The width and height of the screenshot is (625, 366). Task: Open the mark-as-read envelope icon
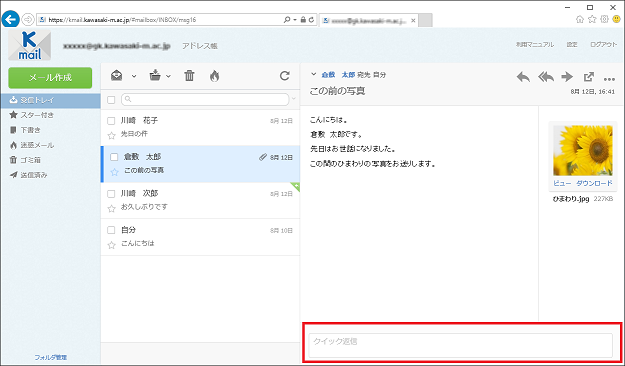117,75
